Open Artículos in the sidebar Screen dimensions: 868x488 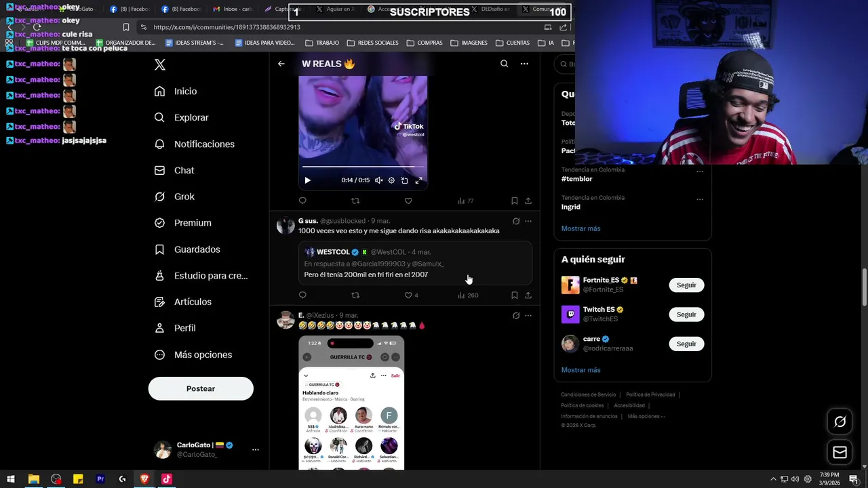183,302
